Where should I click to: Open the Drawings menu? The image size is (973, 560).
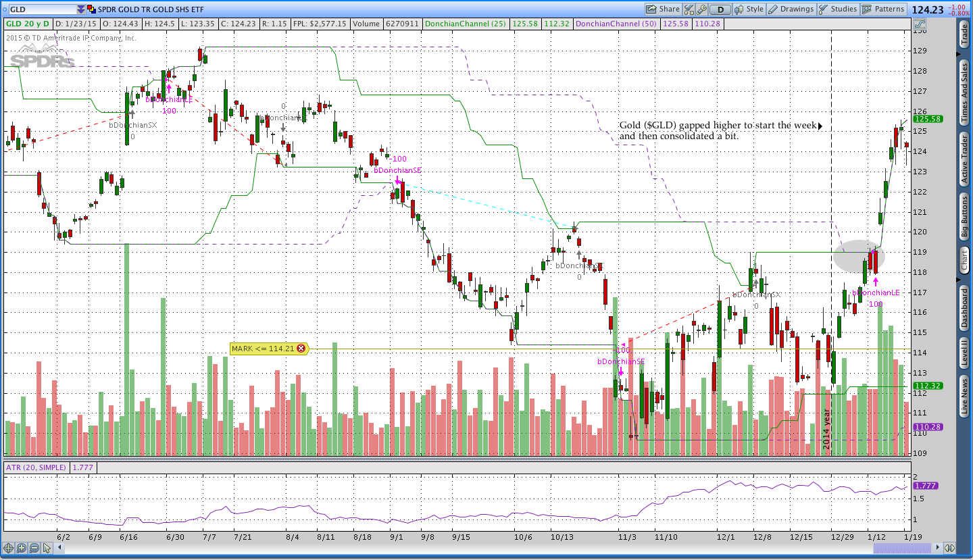point(791,9)
